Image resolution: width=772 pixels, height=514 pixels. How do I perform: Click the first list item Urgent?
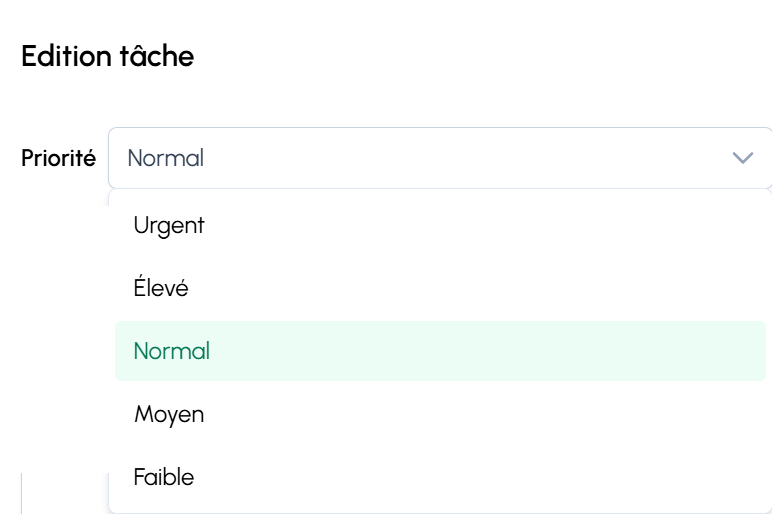[x=169, y=226]
